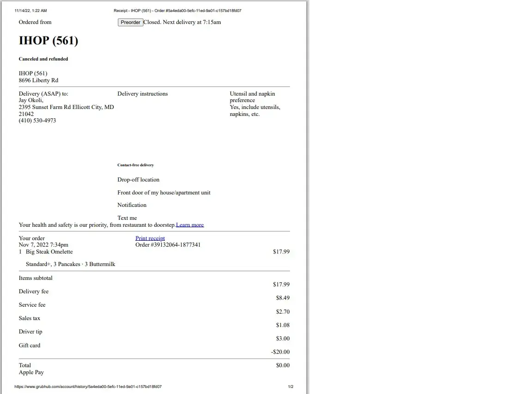
Task: Click Standard+, 3 Pancakes modifier line
Action: pos(71,264)
